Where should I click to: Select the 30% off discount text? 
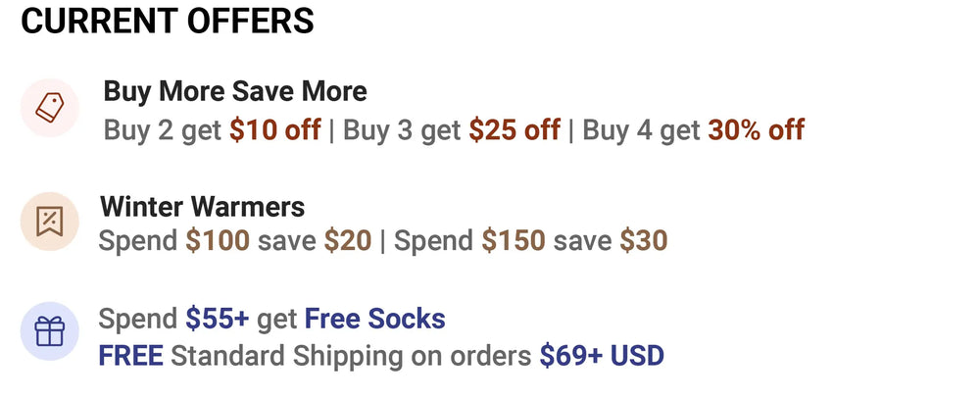[x=756, y=129]
